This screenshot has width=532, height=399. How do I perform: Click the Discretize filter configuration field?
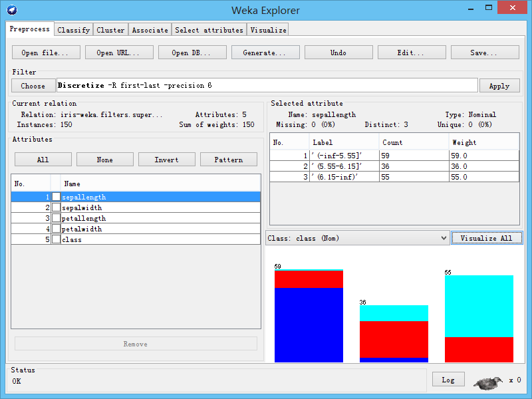(x=267, y=86)
